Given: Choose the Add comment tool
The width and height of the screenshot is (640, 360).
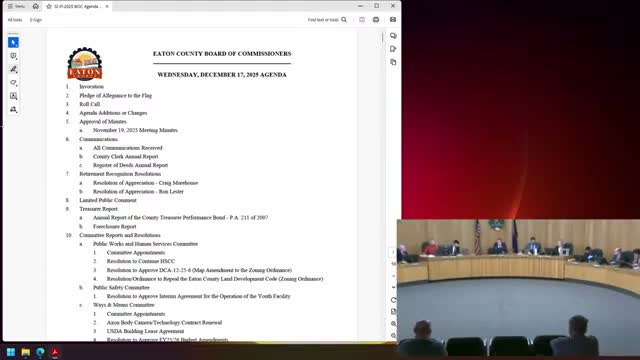Looking at the screenshot, I should tap(13, 56).
